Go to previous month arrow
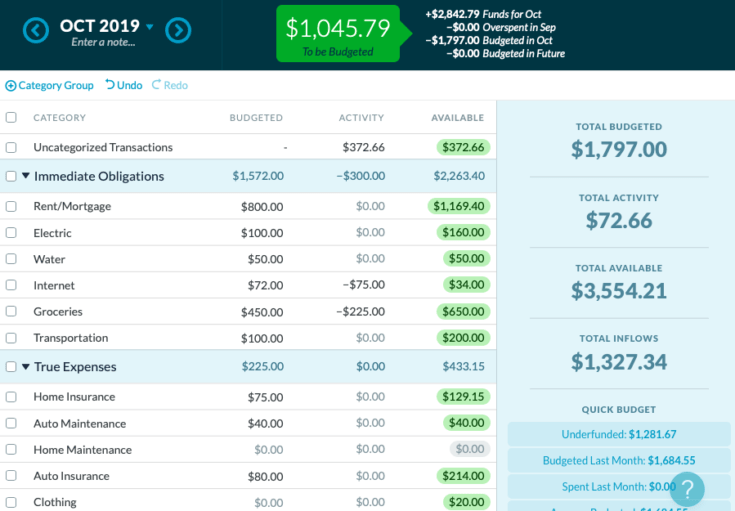Viewport: 735px width, 511px height. click(36, 30)
